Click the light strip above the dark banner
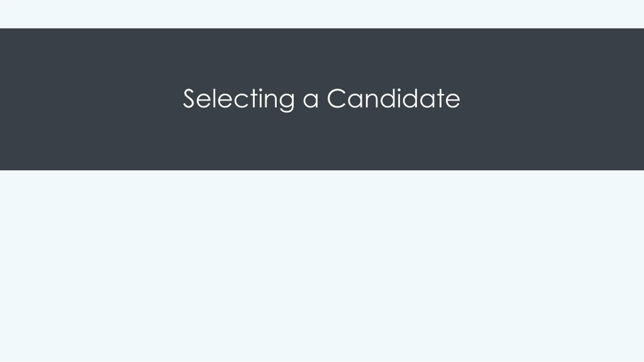This screenshot has height=362, width=644. [x=322, y=14]
